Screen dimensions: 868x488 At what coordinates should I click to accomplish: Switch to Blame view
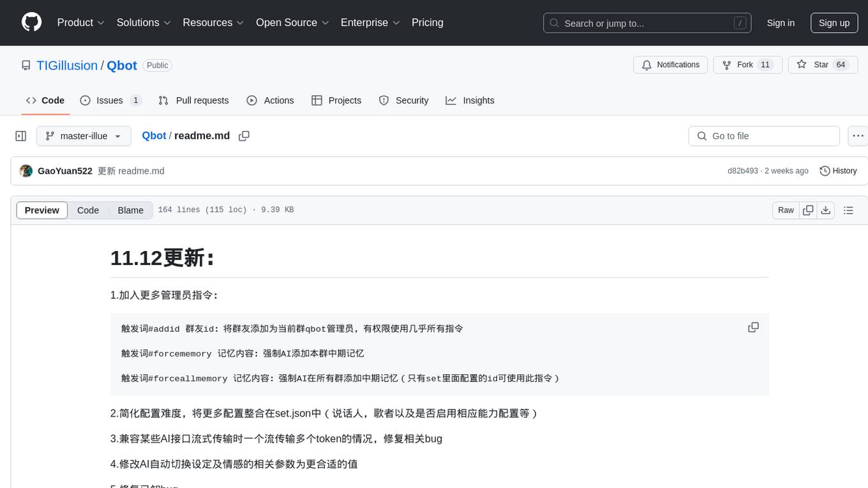[130, 210]
